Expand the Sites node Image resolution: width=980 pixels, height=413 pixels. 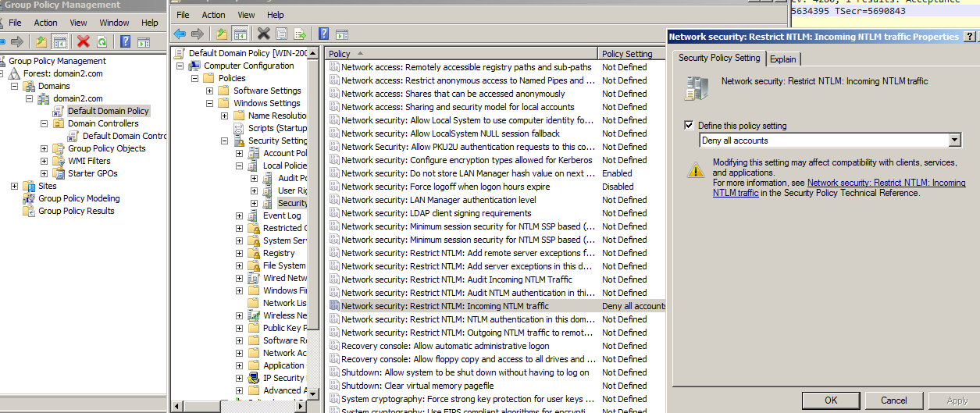pyautogui.click(x=15, y=186)
